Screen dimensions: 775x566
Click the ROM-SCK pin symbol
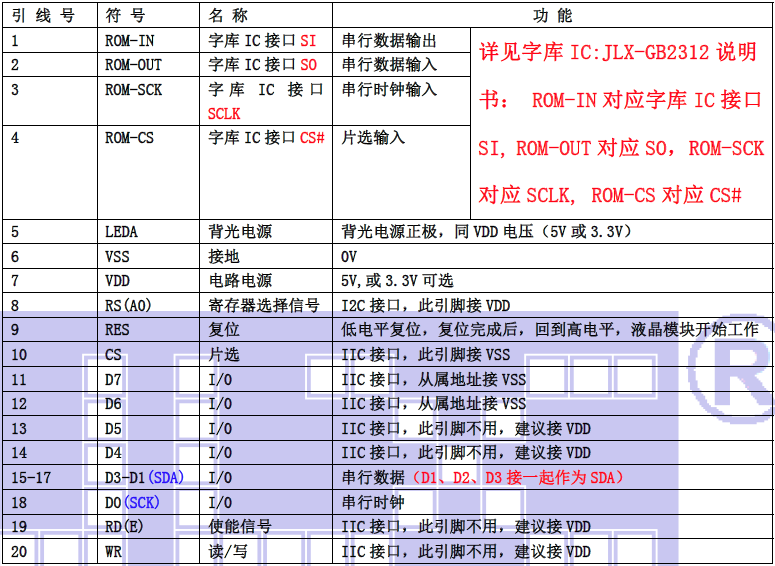pos(133,90)
